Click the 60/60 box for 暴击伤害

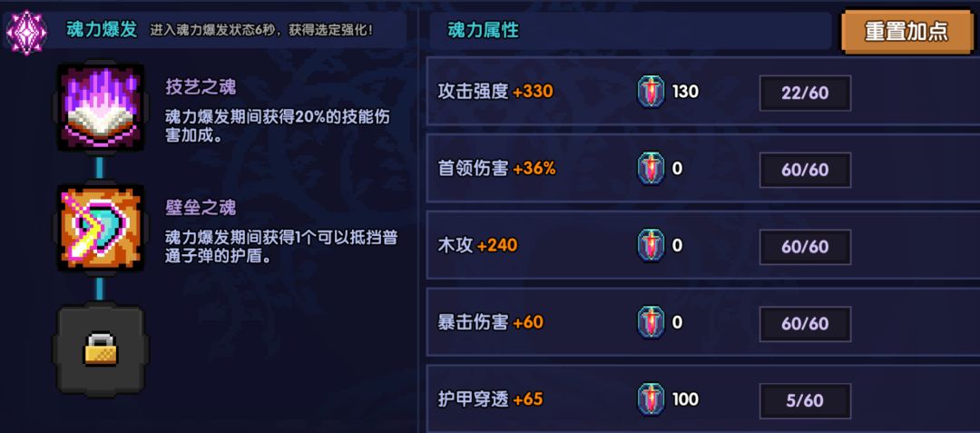pyautogui.click(x=805, y=324)
